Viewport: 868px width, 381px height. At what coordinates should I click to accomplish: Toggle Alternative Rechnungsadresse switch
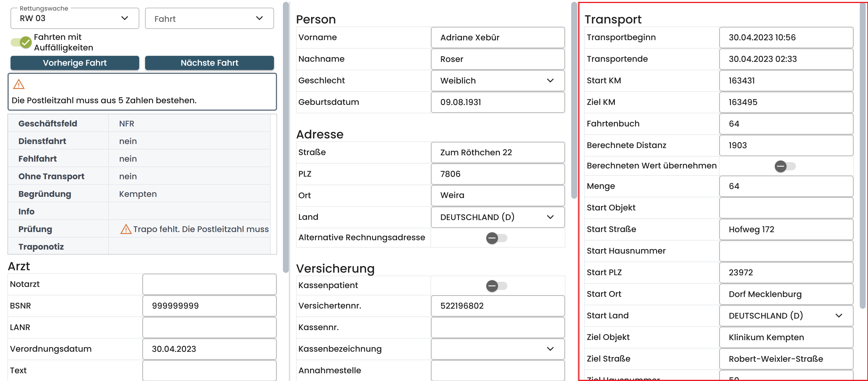point(496,238)
